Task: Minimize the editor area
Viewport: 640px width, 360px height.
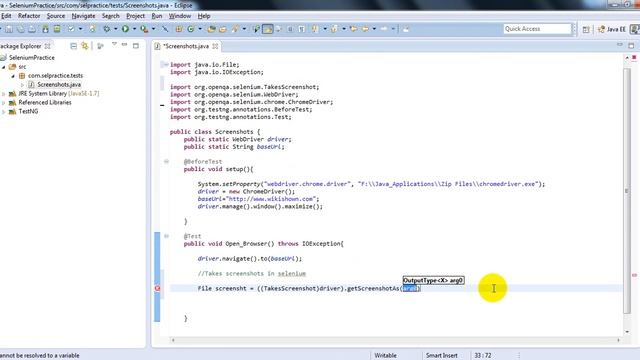Action: pyautogui.click(x=620, y=44)
